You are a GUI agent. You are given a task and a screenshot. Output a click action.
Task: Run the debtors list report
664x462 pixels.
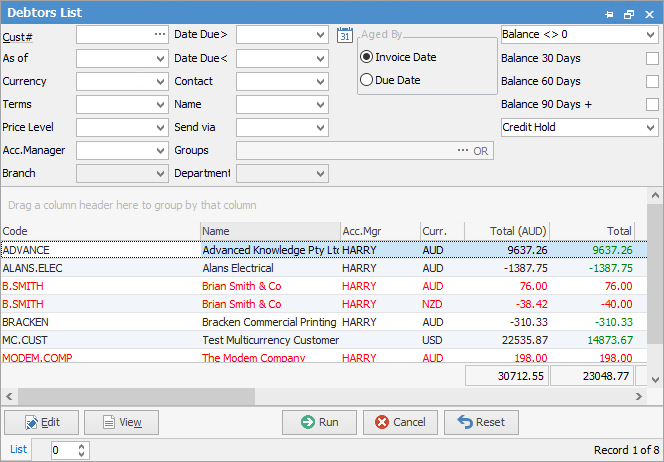319,422
